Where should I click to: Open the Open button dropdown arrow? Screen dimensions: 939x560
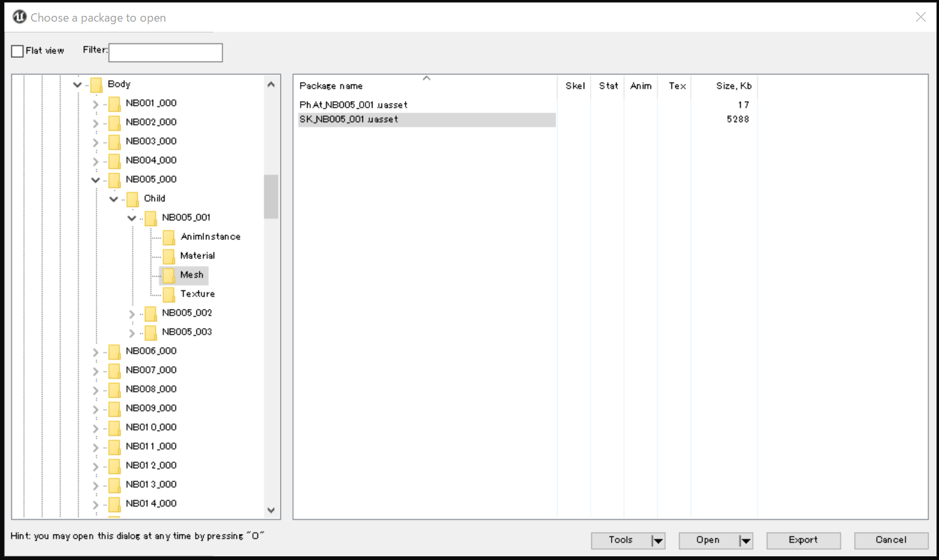[746, 541]
